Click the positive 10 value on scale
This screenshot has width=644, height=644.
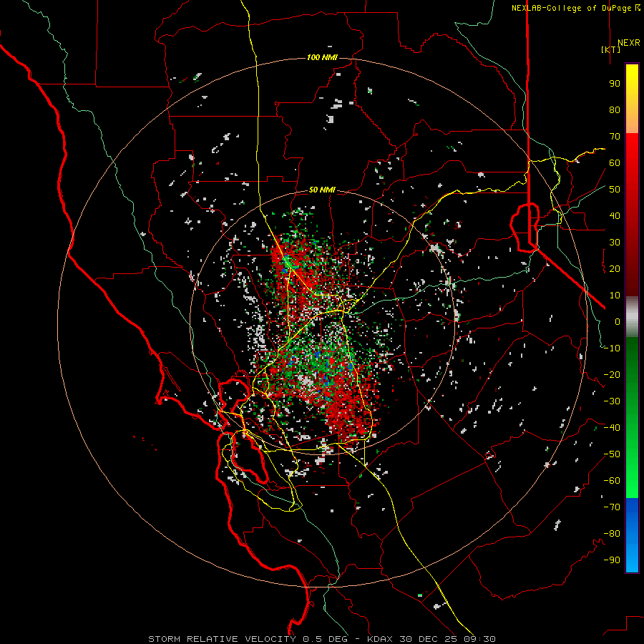615,296
